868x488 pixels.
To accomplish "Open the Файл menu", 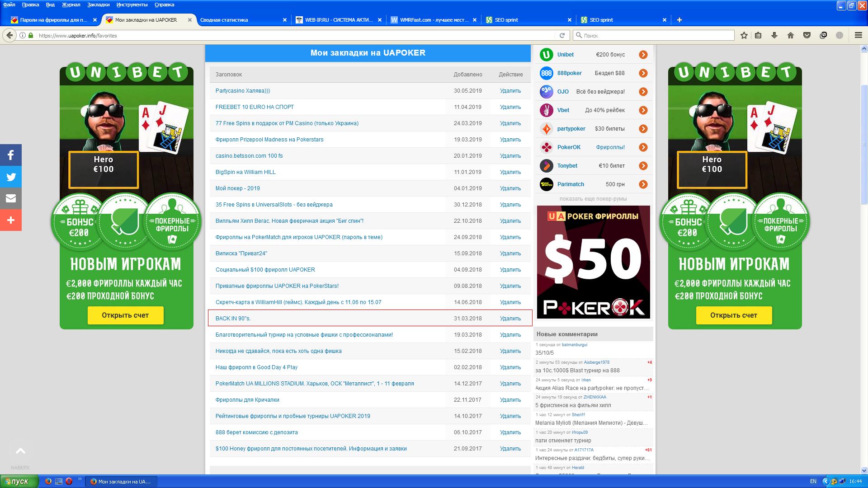I will click(x=9, y=5).
